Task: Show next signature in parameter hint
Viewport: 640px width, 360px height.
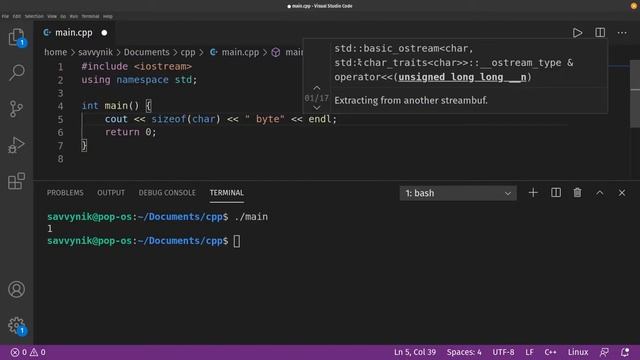Action: [317, 108]
